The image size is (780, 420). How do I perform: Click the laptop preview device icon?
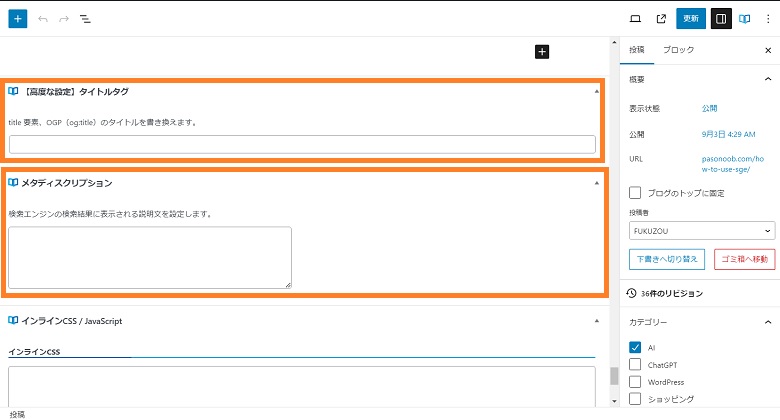point(635,18)
